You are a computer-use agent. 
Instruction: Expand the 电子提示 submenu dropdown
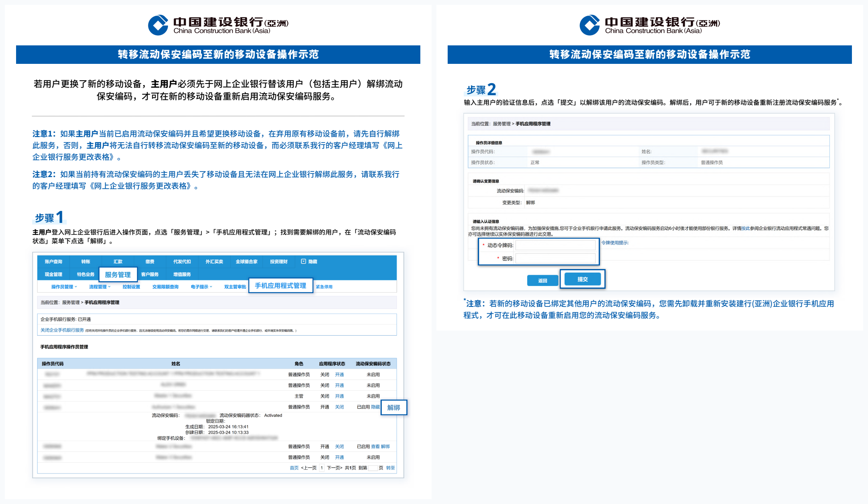(x=201, y=287)
